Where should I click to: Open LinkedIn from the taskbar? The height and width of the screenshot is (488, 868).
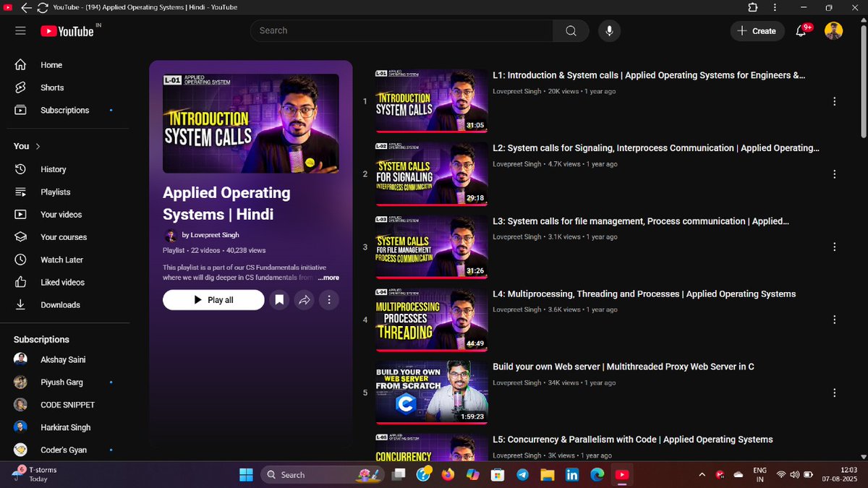click(x=572, y=475)
